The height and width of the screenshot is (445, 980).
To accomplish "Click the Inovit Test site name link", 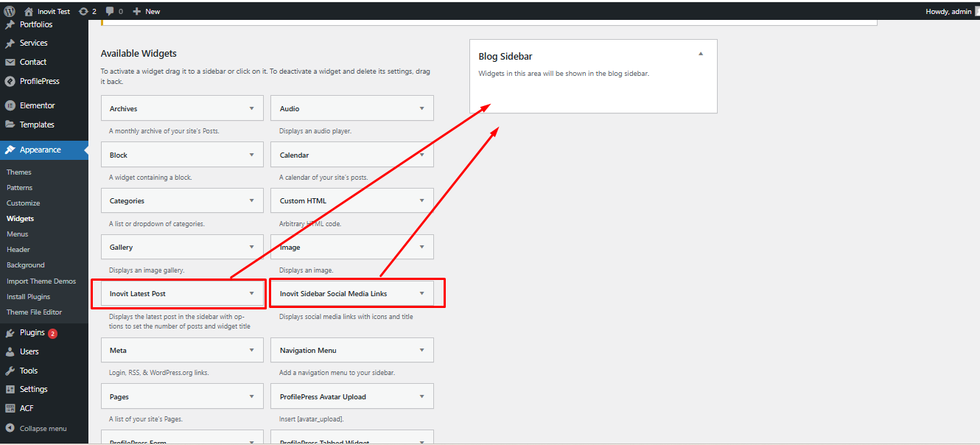I will [x=54, y=11].
